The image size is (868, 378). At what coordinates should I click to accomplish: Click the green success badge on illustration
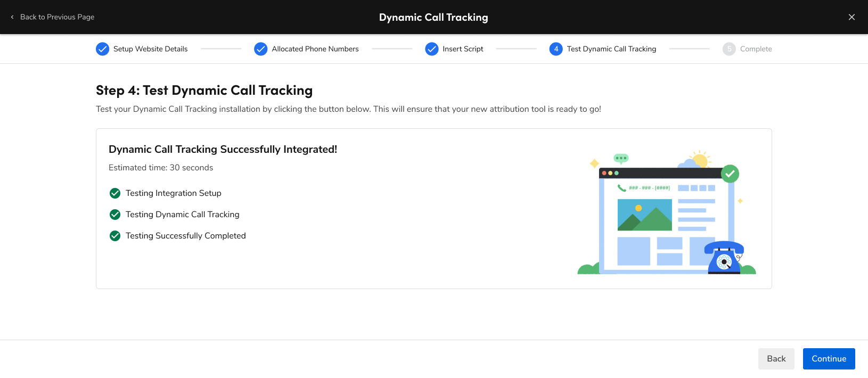click(x=730, y=174)
